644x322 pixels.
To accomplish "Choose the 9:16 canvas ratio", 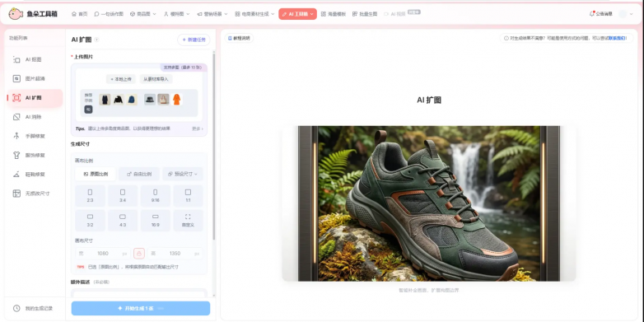I will [x=156, y=195].
